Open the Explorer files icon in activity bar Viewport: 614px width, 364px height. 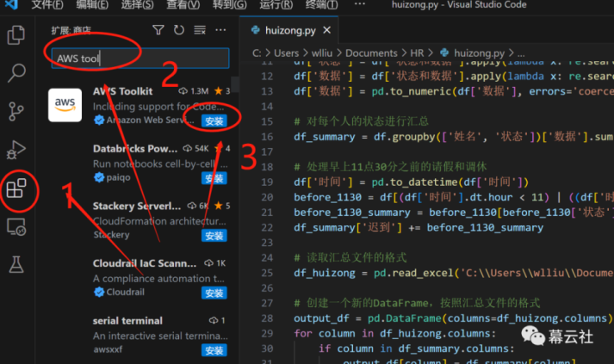(16, 35)
